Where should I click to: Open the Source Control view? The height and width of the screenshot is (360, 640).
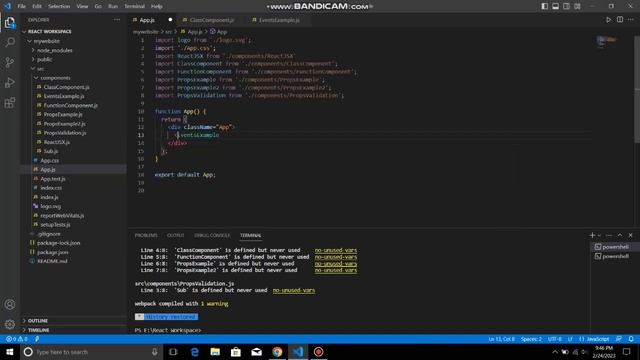coord(10,62)
